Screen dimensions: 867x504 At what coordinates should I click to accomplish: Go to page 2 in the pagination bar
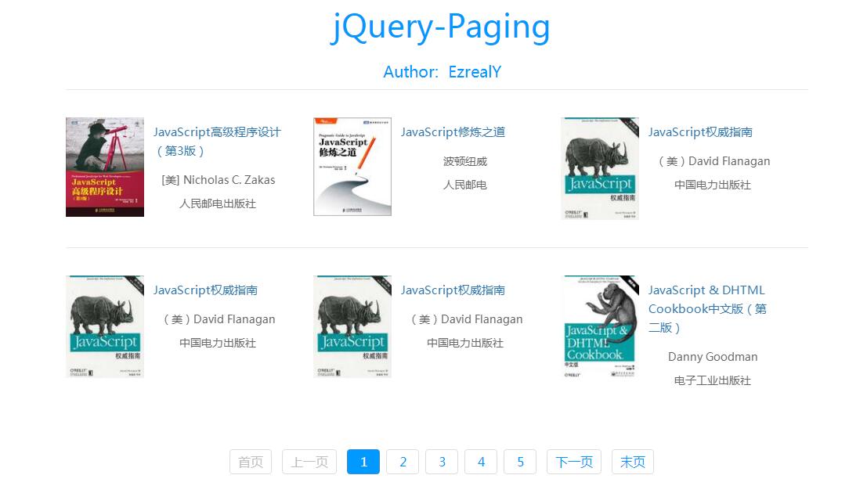(x=403, y=462)
